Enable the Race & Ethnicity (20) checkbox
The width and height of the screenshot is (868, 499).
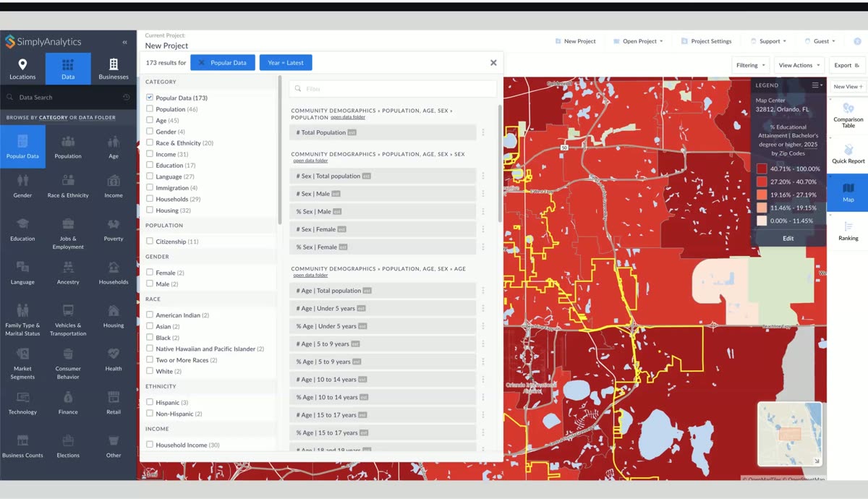[150, 142]
